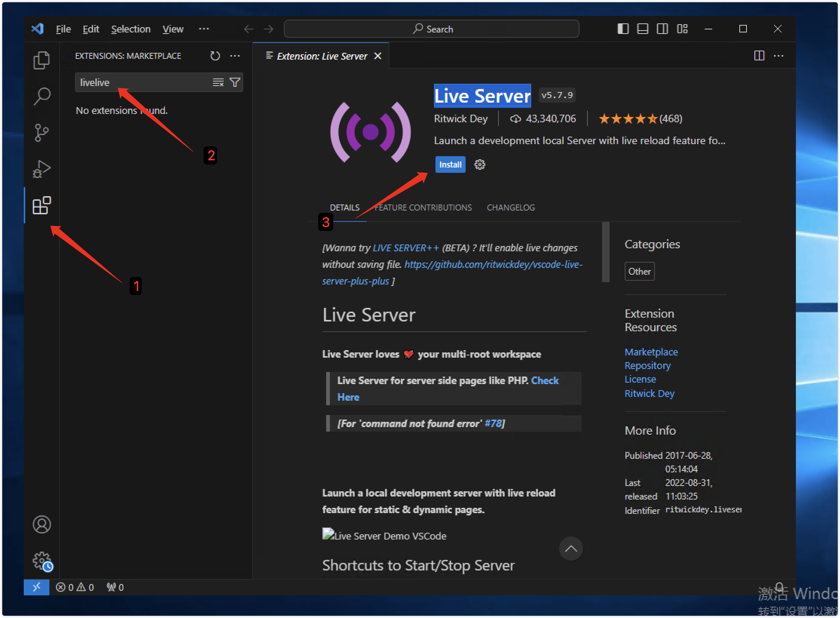Open the Explorer view in activity bar
This screenshot has height=618, width=840.
41,60
